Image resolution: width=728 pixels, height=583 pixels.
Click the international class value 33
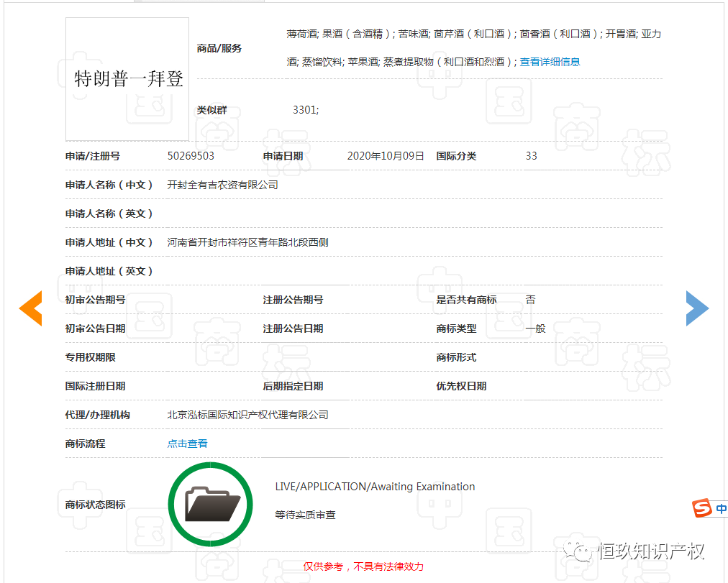point(531,156)
